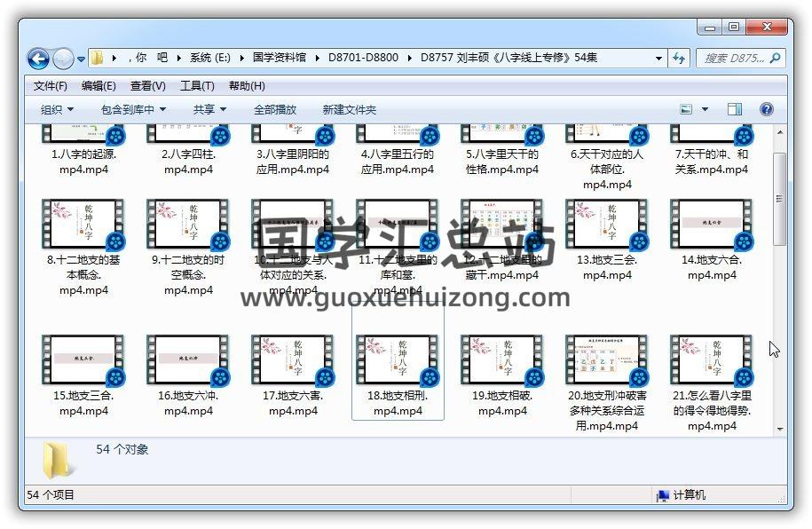Click the 全部播放 button
812x529 pixels.
click(x=275, y=109)
